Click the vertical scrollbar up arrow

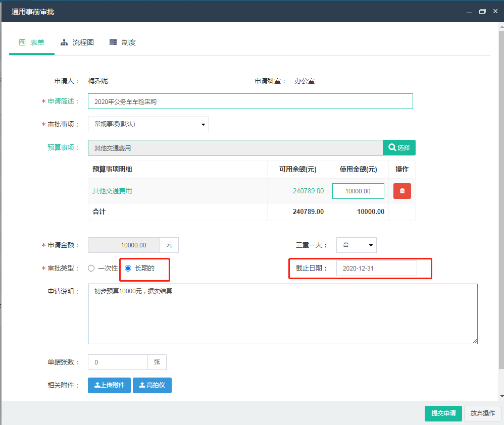click(x=501, y=27)
